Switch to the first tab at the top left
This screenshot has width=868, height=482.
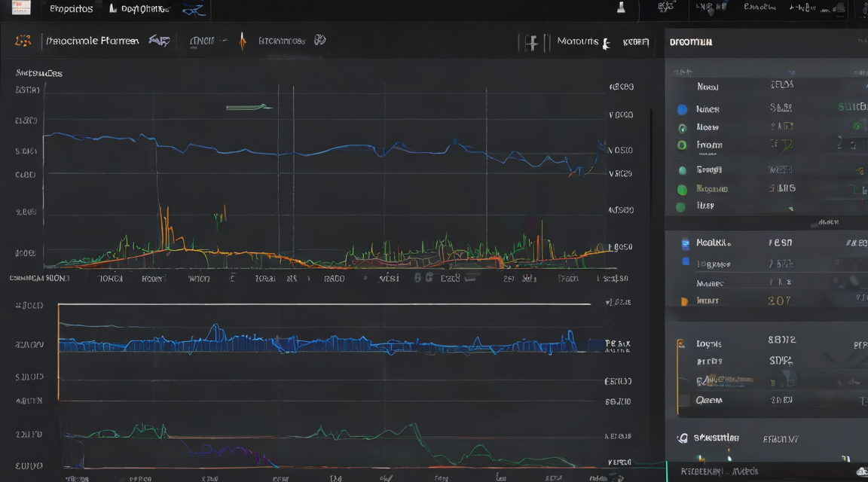[72, 9]
